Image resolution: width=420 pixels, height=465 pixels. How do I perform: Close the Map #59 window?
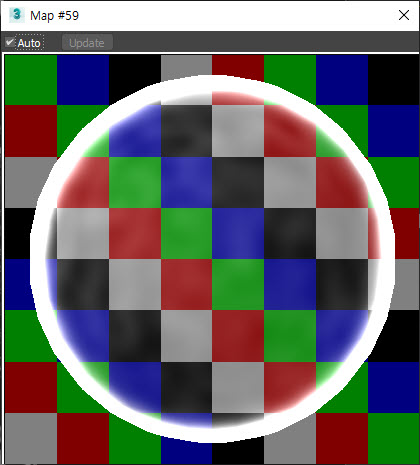tap(404, 15)
